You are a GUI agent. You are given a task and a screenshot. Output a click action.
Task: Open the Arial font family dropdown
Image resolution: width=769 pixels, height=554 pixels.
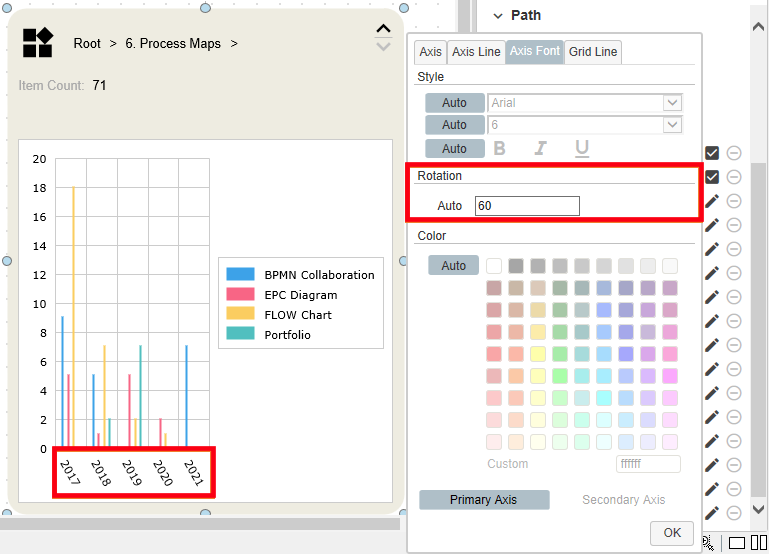click(x=672, y=103)
